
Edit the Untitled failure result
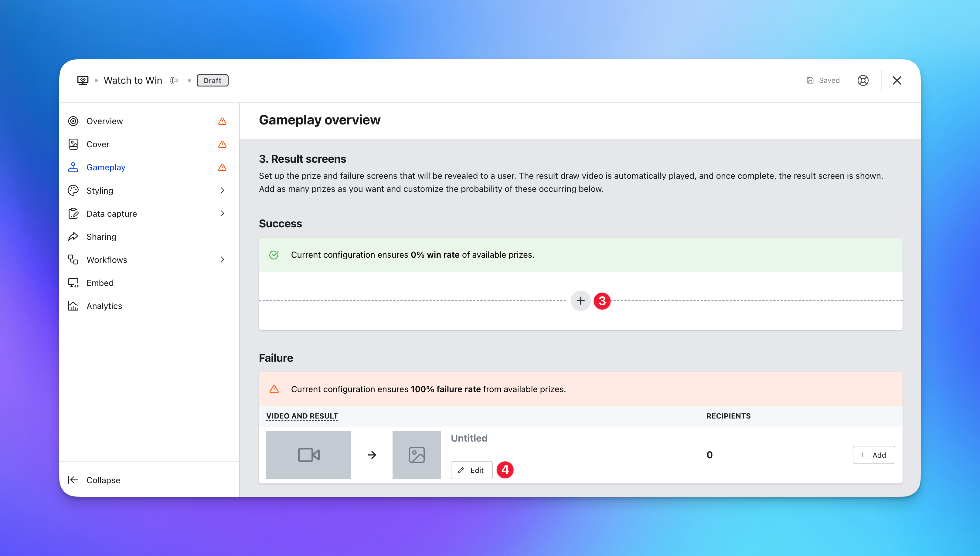pos(471,470)
